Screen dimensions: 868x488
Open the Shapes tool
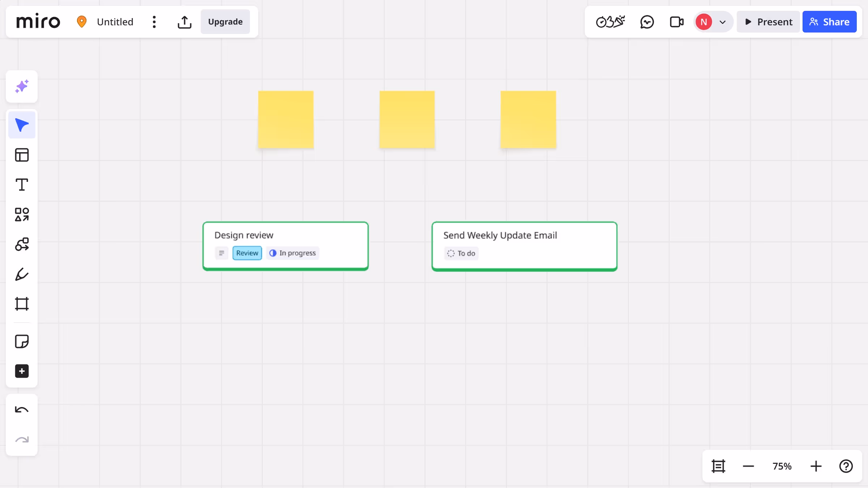pos(22,214)
